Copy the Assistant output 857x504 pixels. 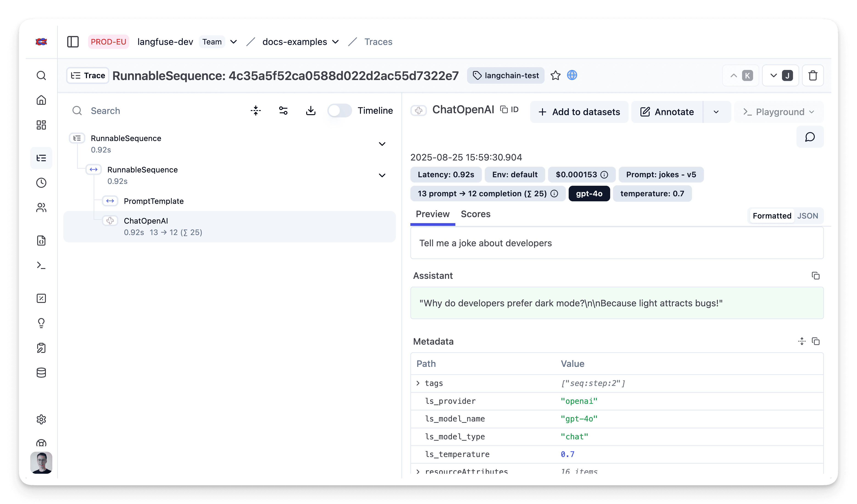(815, 276)
